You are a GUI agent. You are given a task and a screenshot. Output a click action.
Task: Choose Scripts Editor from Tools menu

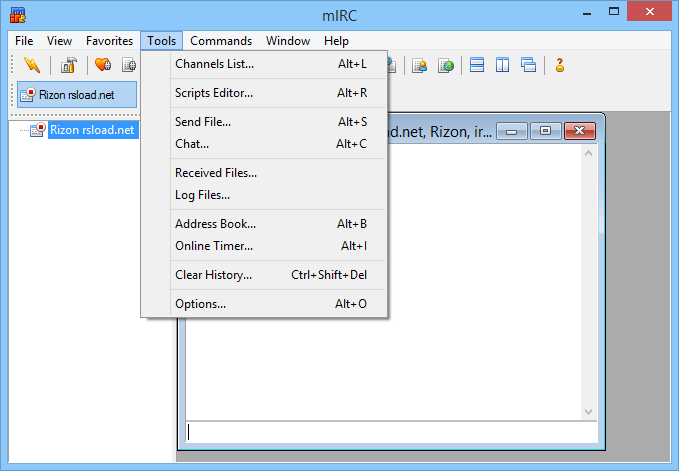264,93
